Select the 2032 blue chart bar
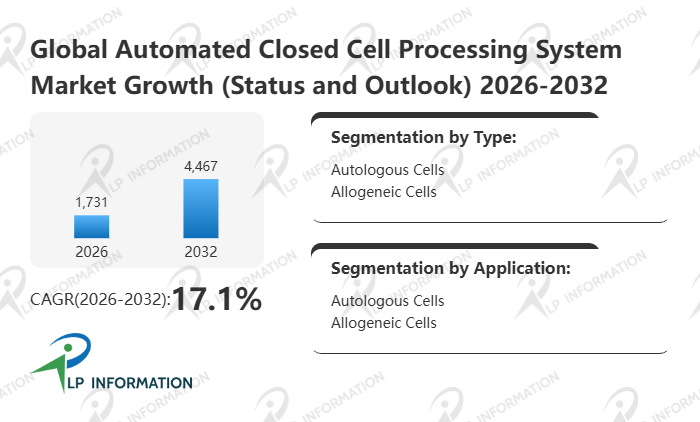 coord(201,208)
